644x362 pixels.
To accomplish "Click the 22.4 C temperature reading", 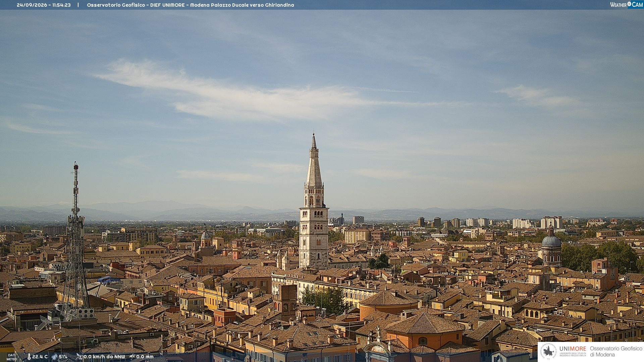I will 40,357.
